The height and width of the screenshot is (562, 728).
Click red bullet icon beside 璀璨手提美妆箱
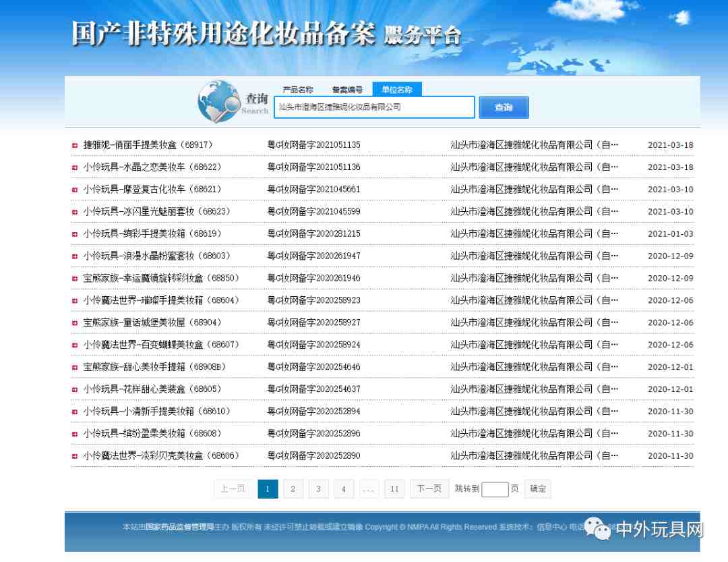point(75,301)
